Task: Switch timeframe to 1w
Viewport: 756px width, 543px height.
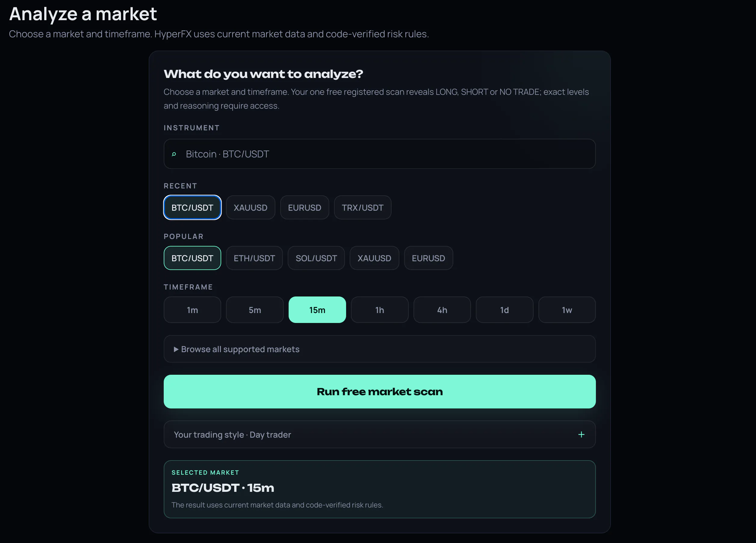Action: [x=567, y=310]
